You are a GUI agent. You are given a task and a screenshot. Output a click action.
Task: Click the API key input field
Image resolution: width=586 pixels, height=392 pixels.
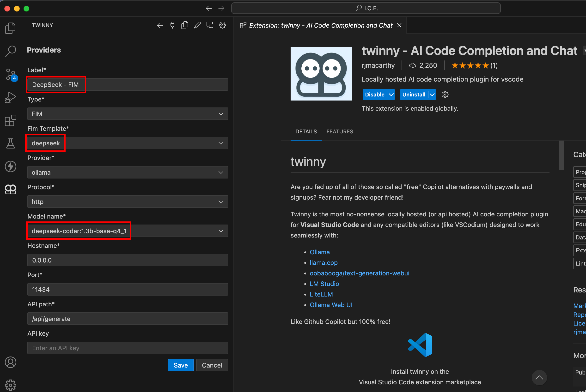pos(128,348)
